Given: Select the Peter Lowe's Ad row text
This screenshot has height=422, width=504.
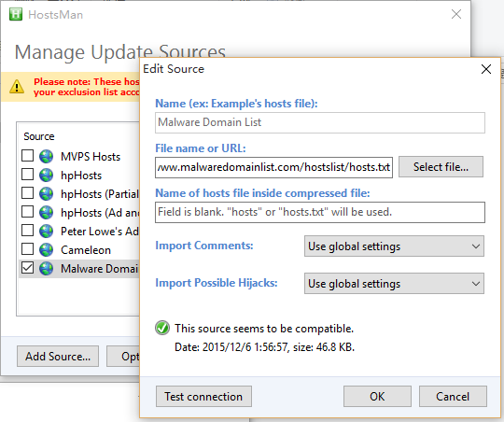Looking at the screenshot, I should pos(100,232).
